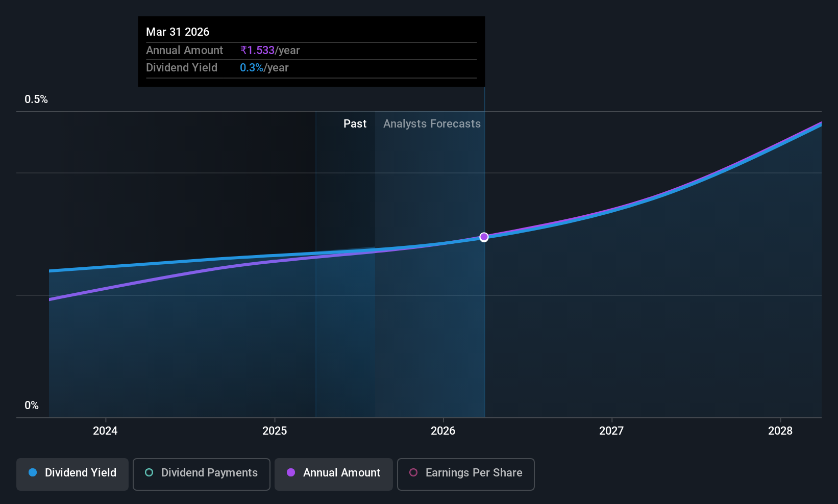Click the 2026 x-axis label
838x504 pixels.
point(443,431)
